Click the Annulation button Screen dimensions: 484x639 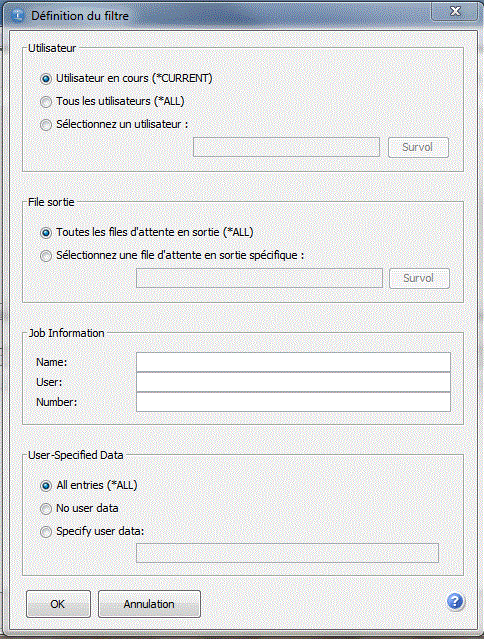(149, 604)
